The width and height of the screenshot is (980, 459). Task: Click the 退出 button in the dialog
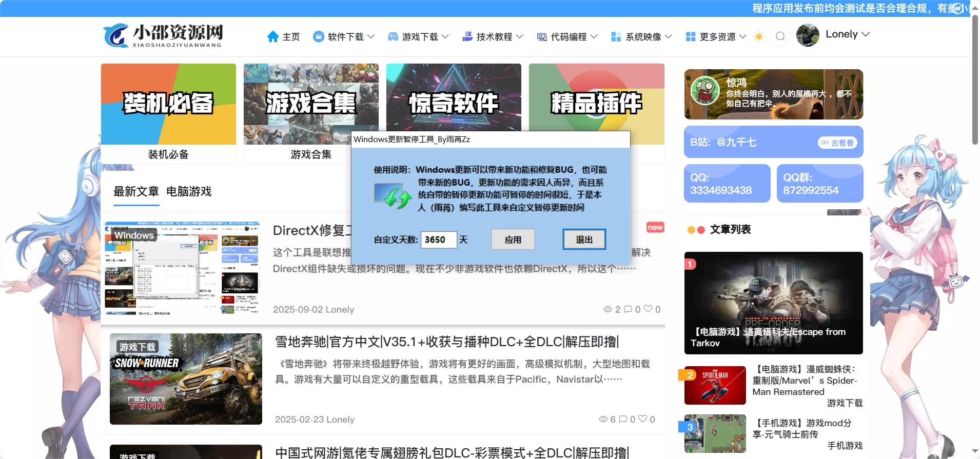[x=584, y=240]
